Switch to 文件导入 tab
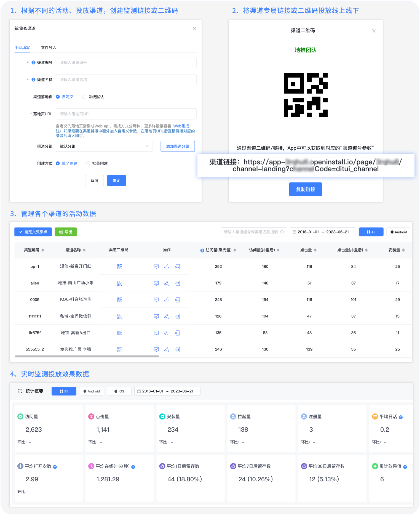This screenshot has height=515, width=420. (x=49, y=48)
